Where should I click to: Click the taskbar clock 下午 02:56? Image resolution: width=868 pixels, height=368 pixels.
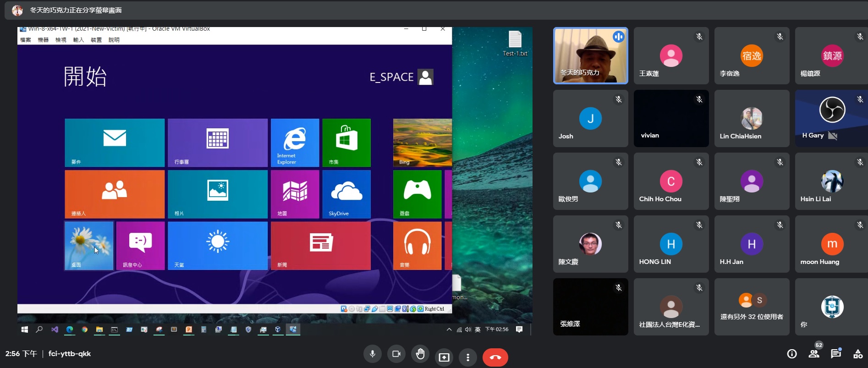(497, 330)
